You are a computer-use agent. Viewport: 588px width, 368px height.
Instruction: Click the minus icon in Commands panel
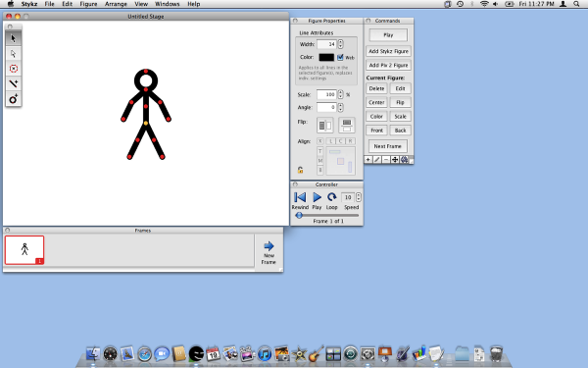[386, 160]
